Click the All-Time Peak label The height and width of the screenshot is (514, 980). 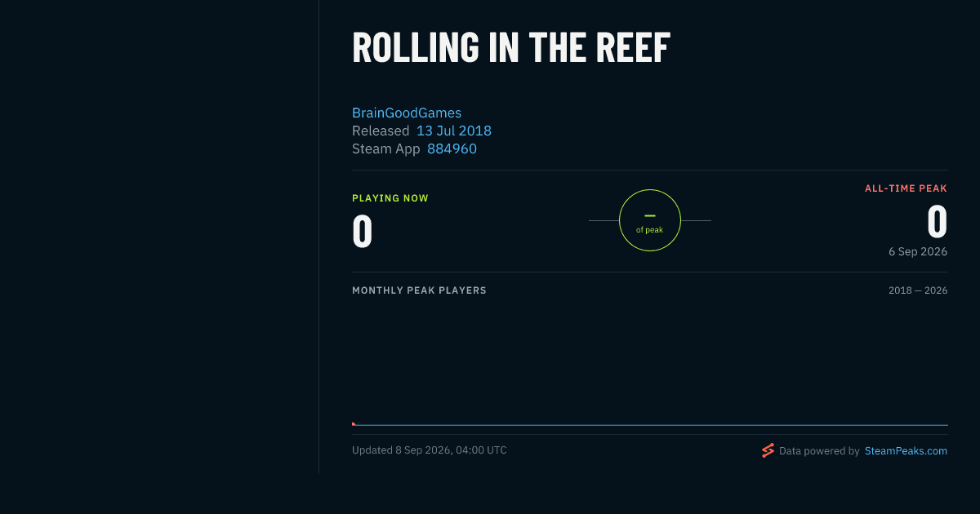coord(906,188)
